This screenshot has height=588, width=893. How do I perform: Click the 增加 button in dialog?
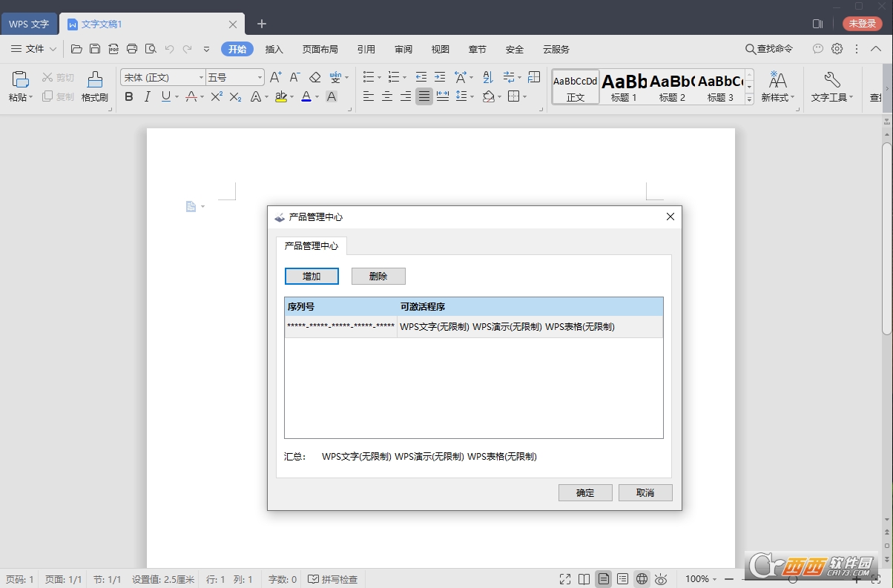click(312, 276)
